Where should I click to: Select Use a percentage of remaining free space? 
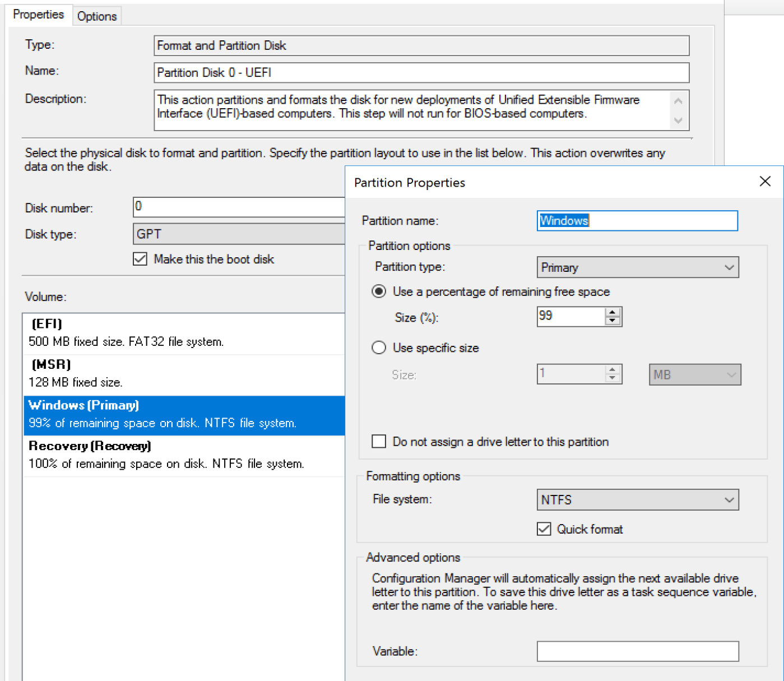tap(379, 291)
